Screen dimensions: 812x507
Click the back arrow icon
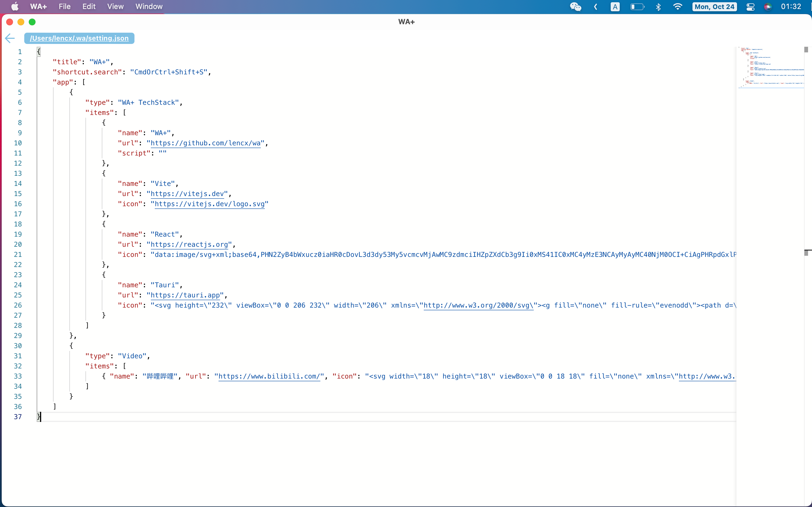[x=10, y=38]
